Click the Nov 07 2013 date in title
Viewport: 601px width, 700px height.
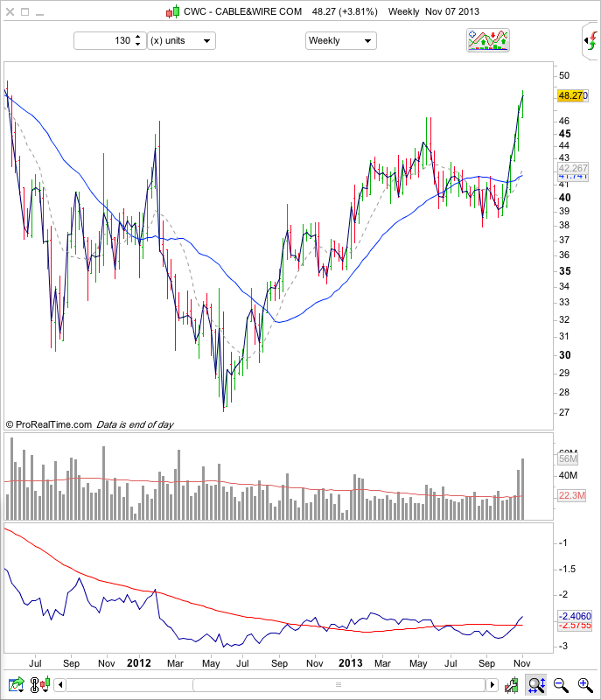click(452, 11)
